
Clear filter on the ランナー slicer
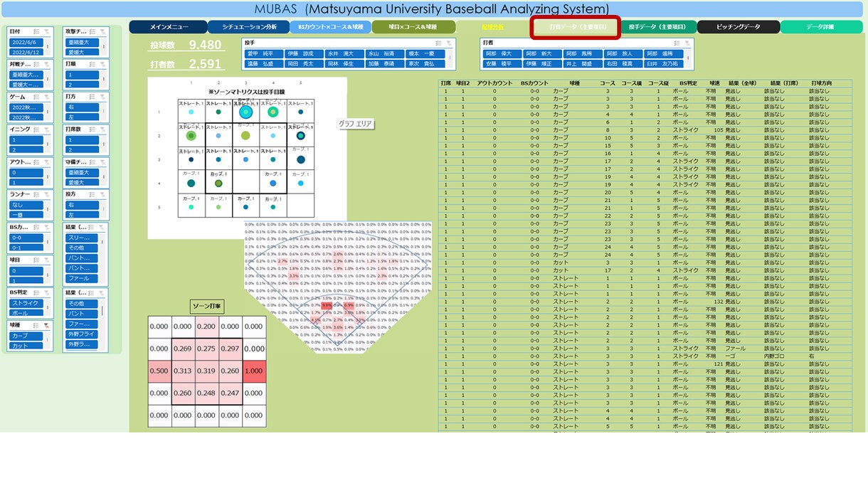point(48,193)
